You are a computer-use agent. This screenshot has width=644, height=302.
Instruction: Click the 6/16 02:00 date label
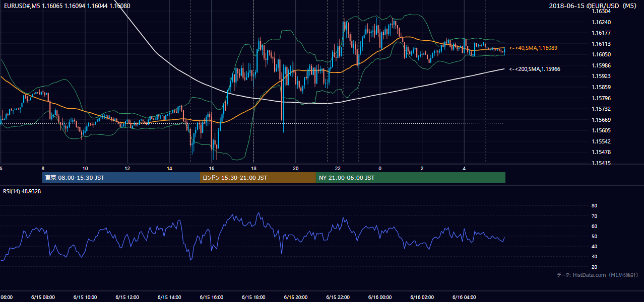pyautogui.click(x=422, y=297)
